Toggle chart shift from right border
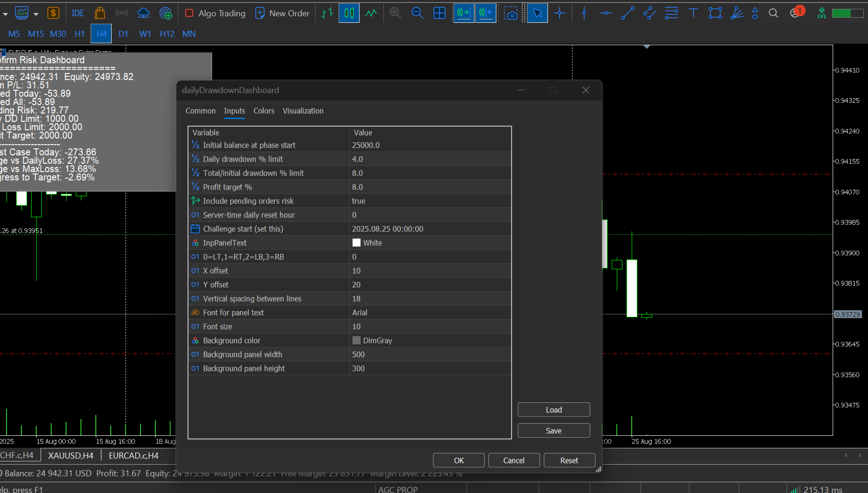 click(x=486, y=13)
